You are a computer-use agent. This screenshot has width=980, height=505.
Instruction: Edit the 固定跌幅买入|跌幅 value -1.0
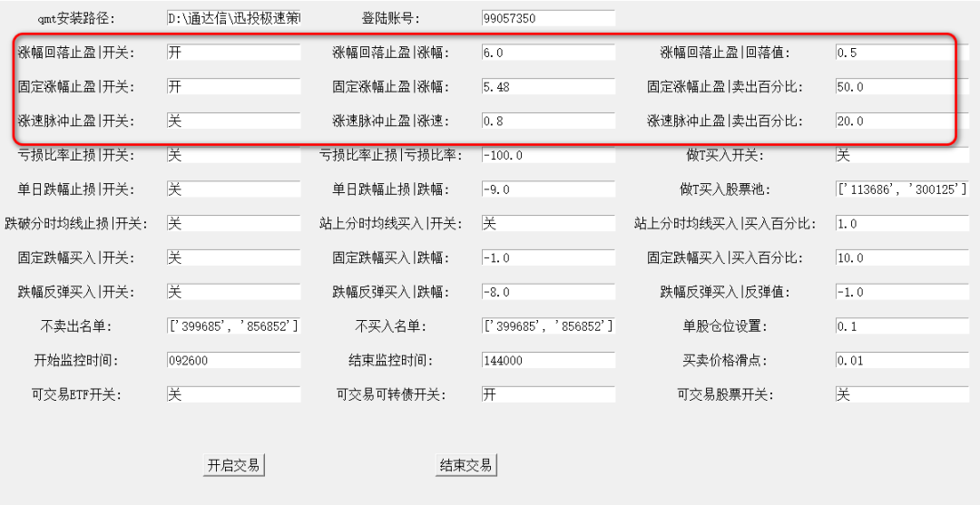pyautogui.click(x=549, y=257)
